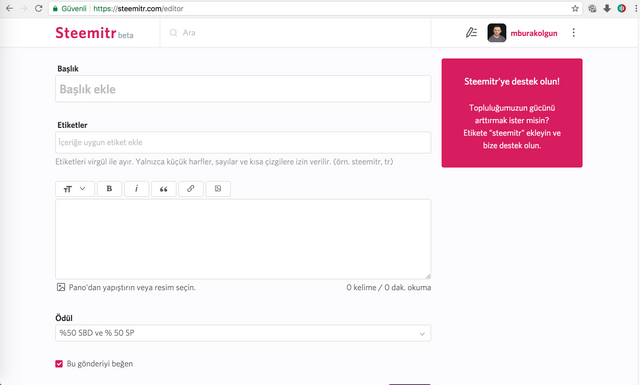Click the search magnifier icon
This screenshot has height=385, width=640.
point(173,33)
